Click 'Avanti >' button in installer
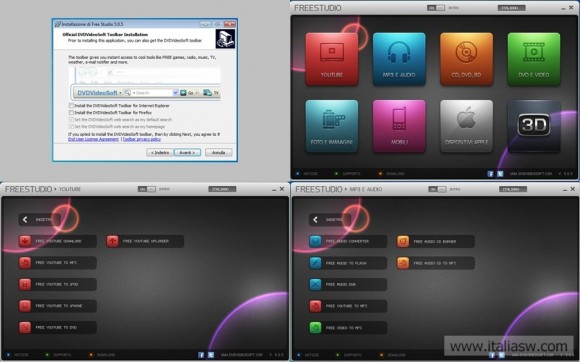Image resolution: width=580 pixels, height=362 pixels. (x=187, y=152)
